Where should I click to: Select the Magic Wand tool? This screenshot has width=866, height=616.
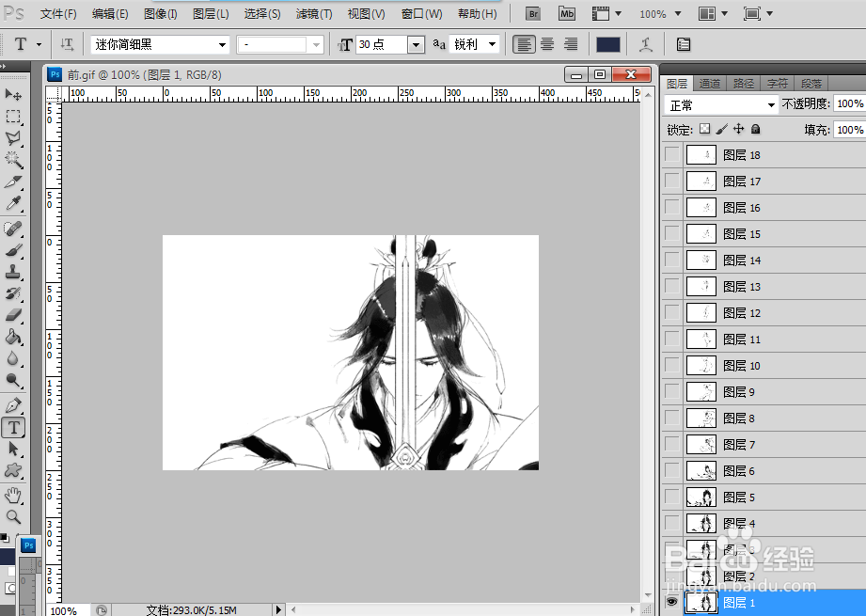(x=13, y=160)
